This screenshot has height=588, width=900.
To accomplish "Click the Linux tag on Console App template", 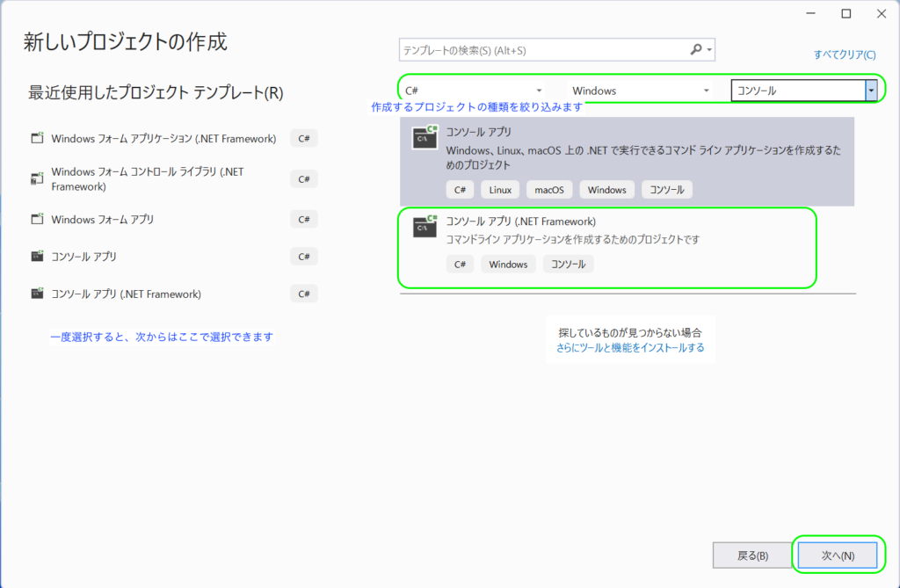I will pyautogui.click(x=500, y=190).
